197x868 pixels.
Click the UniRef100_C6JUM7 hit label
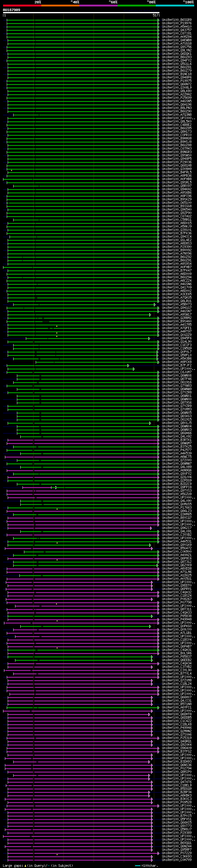click(x=177, y=372)
